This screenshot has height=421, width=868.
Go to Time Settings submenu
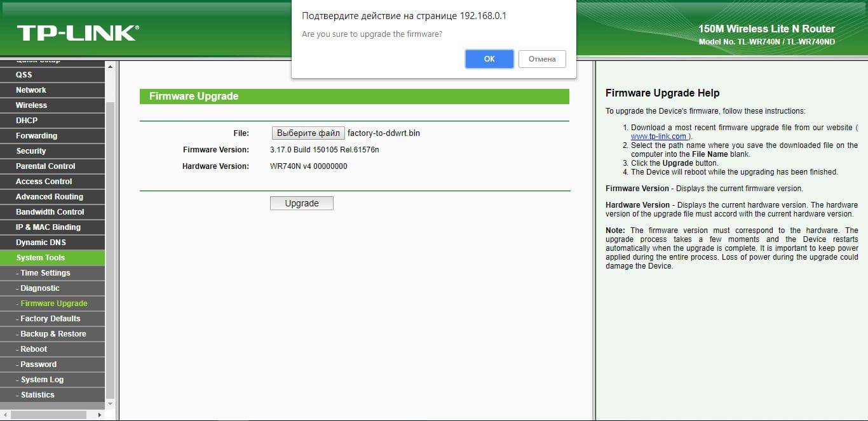52,273
